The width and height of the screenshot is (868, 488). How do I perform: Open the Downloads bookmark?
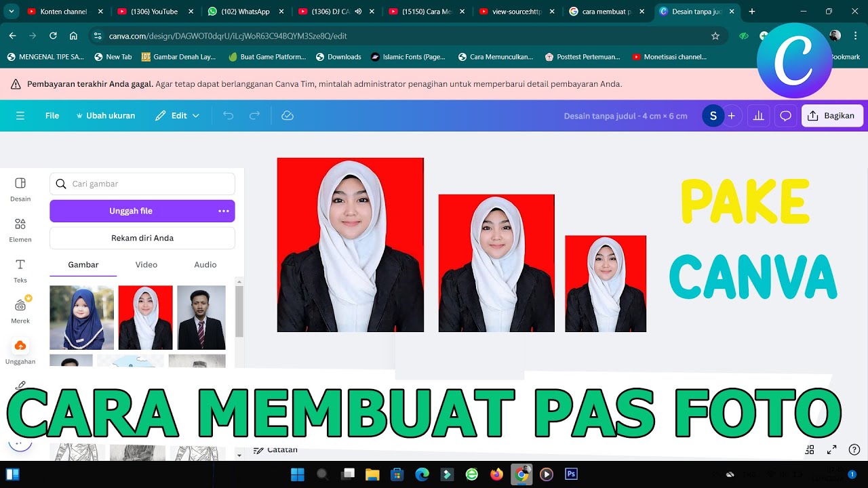click(x=338, y=57)
